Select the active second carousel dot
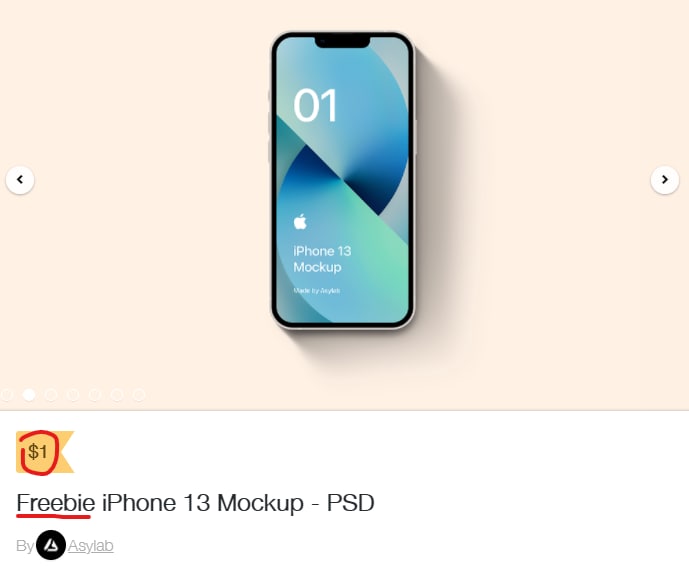 29,395
